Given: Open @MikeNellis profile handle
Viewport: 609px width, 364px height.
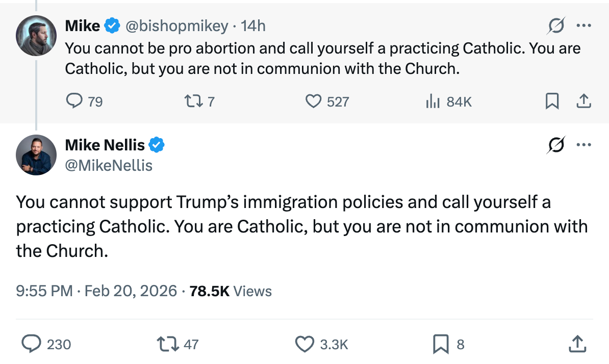Looking at the screenshot, I should click(109, 165).
